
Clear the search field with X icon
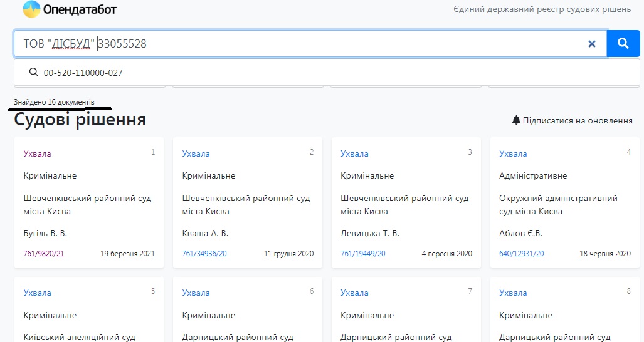tap(591, 44)
